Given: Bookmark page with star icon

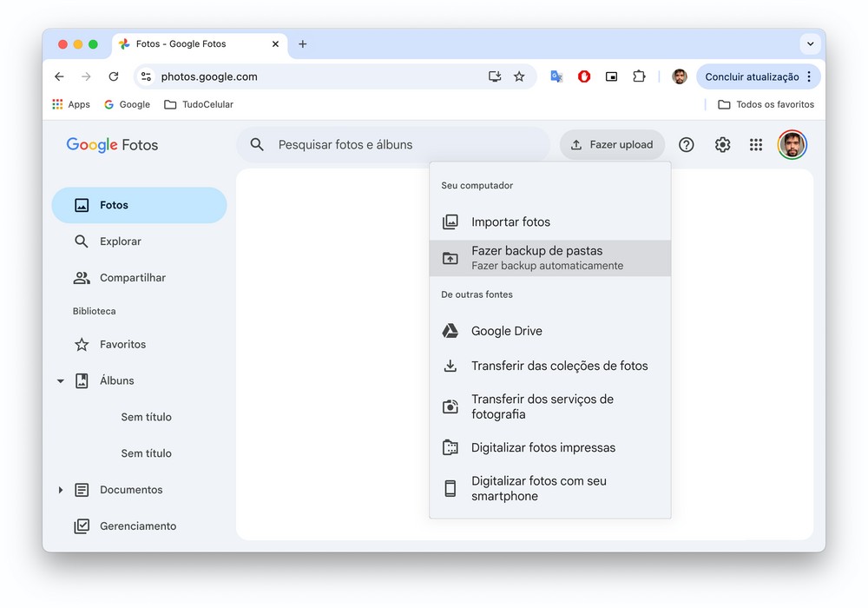Looking at the screenshot, I should pos(519,76).
